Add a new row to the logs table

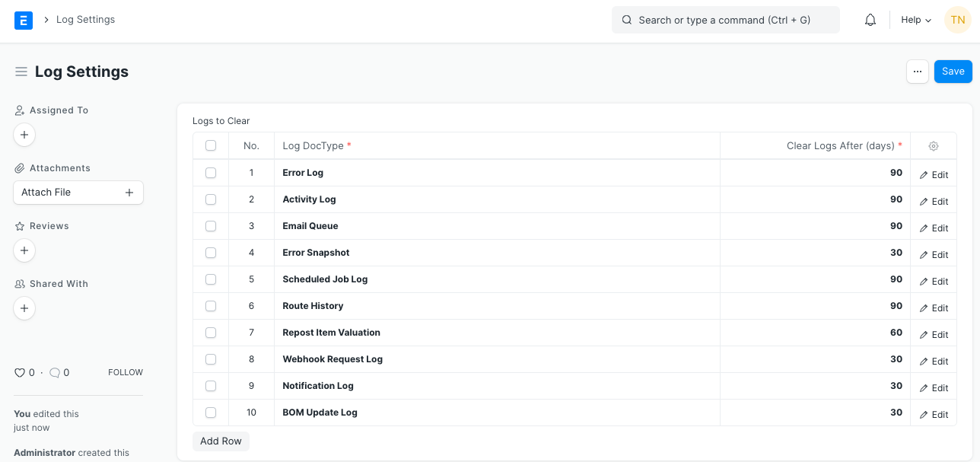point(221,441)
